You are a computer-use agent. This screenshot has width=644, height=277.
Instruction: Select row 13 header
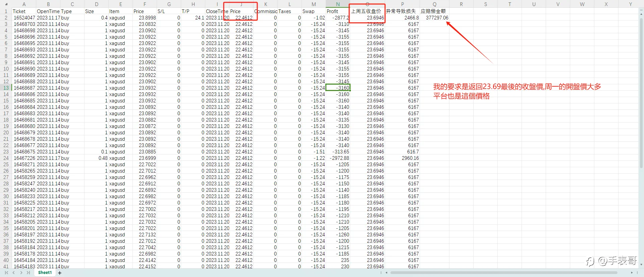6,88
